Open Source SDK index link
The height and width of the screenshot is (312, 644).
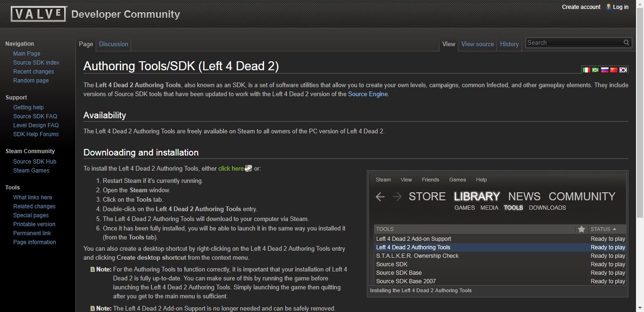click(36, 63)
